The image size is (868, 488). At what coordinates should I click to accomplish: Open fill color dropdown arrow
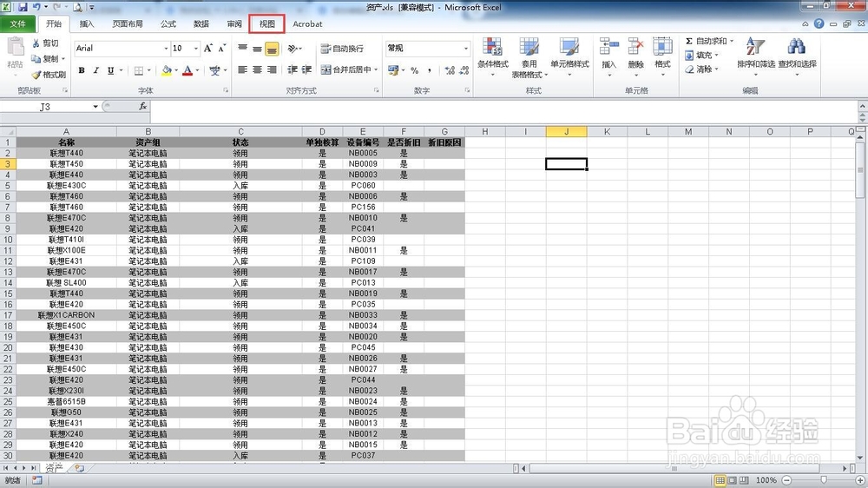point(176,70)
